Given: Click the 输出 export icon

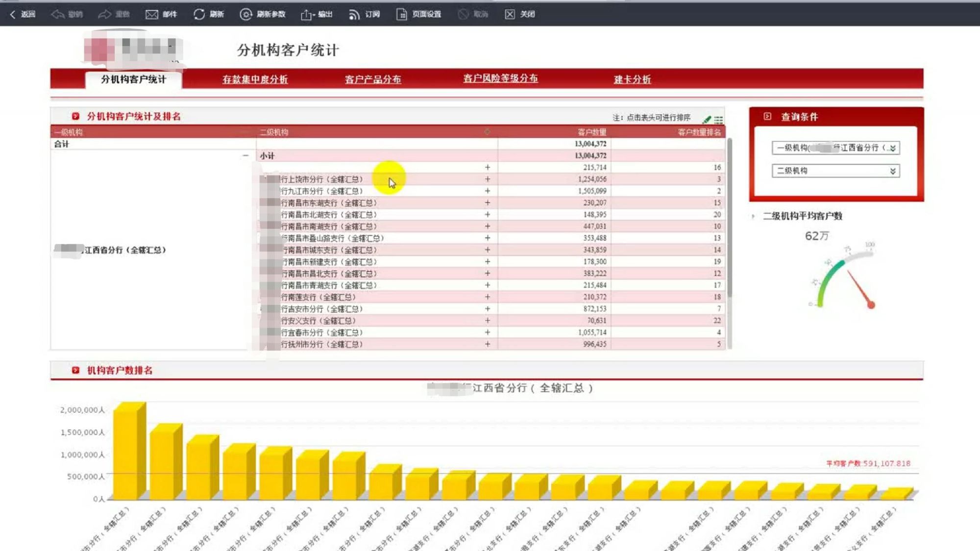Looking at the screenshot, I should pos(306,15).
